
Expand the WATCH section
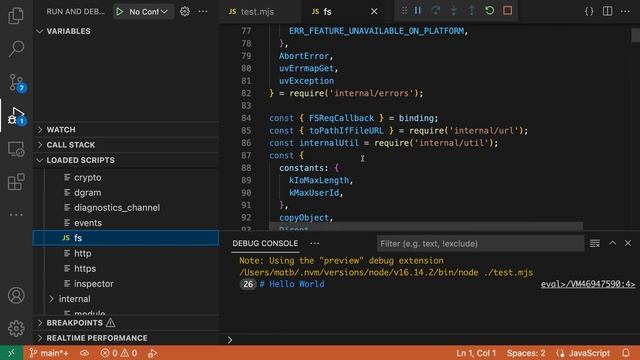coord(126,129)
